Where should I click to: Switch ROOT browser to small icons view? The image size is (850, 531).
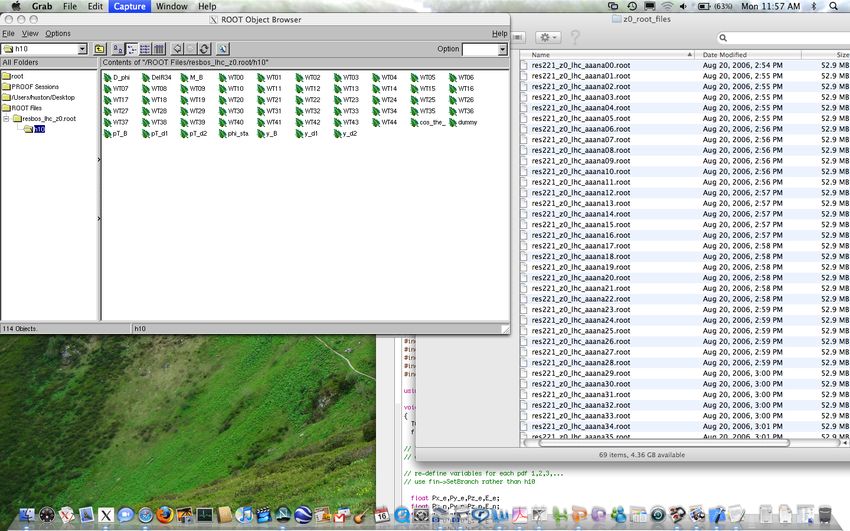pyautogui.click(x=132, y=49)
